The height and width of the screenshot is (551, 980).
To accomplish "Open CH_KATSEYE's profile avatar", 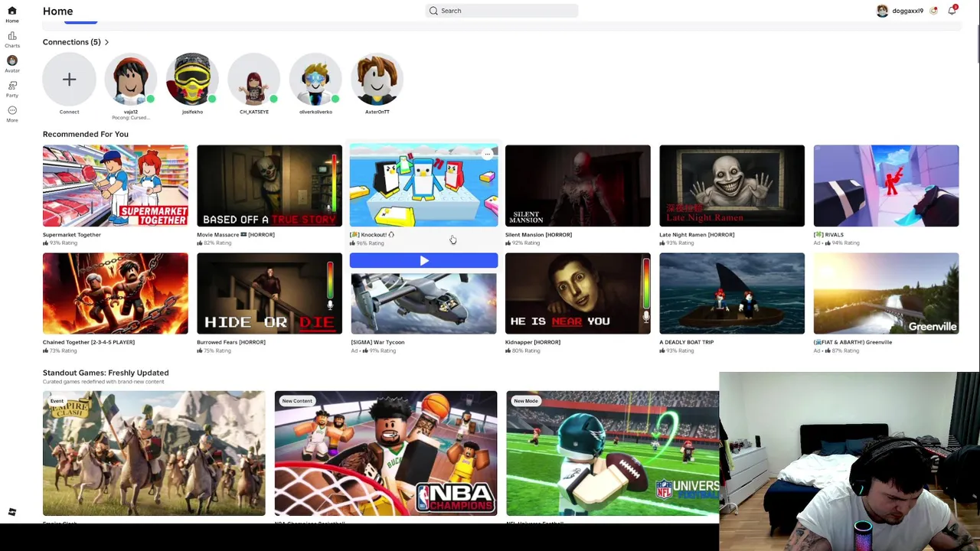I will click(x=254, y=80).
